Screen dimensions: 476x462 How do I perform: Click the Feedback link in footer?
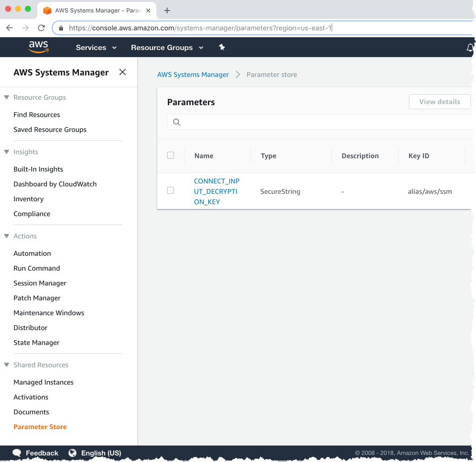[42, 453]
